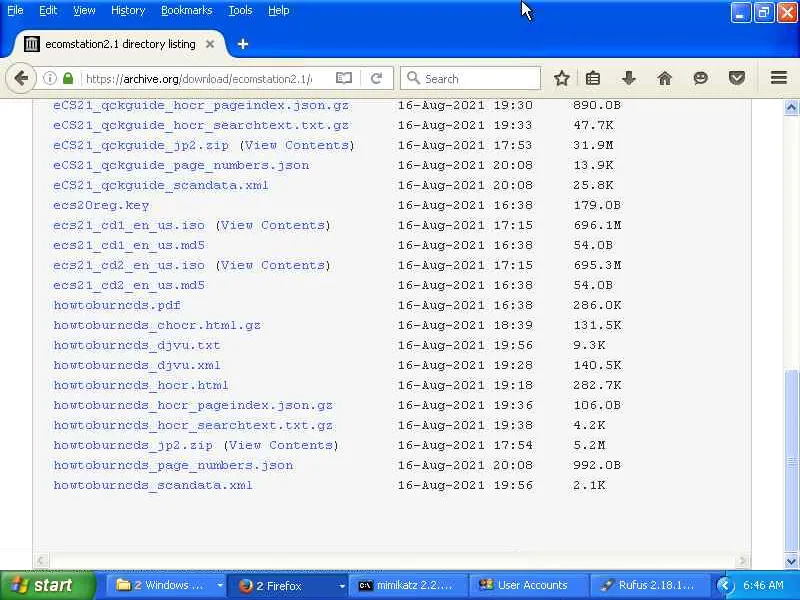Show your bookmarks list icon

pos(593,79)
